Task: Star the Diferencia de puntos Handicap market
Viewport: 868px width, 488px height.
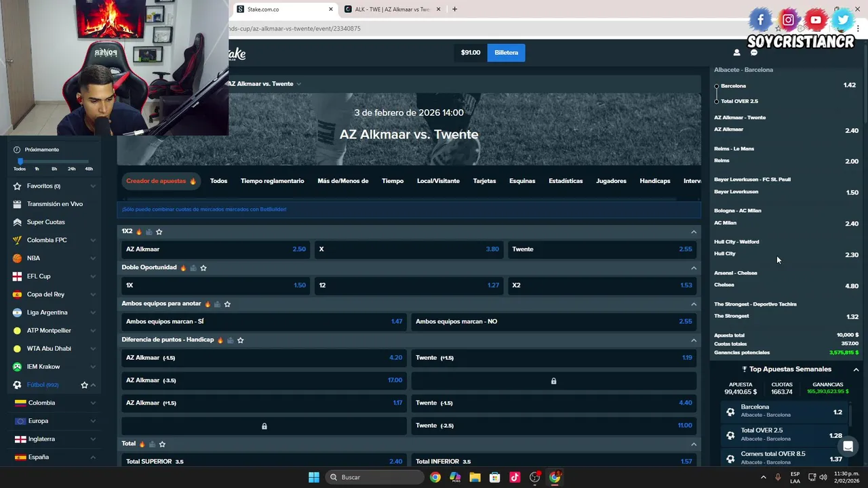Action: pos(240,340)
